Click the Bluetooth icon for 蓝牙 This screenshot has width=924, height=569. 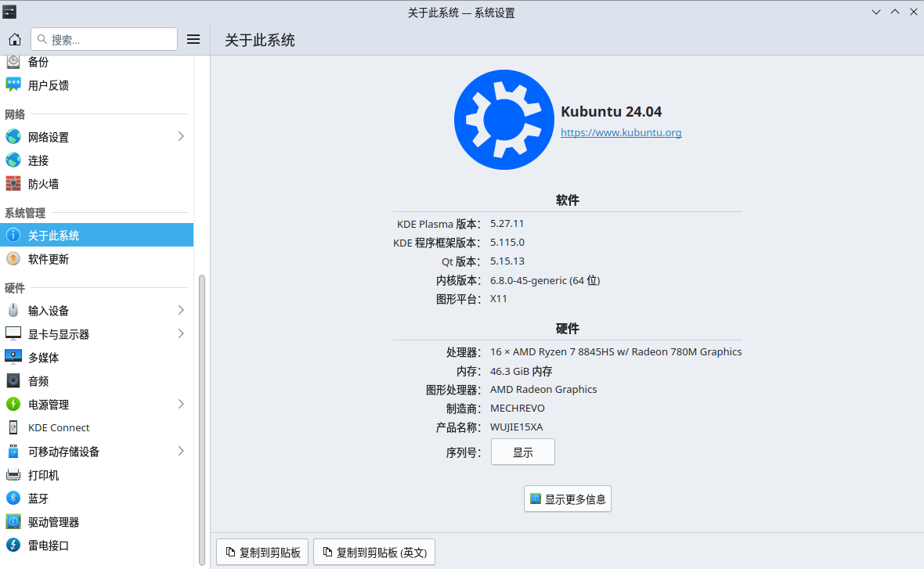pyautogui.click(x=13, y=499)
